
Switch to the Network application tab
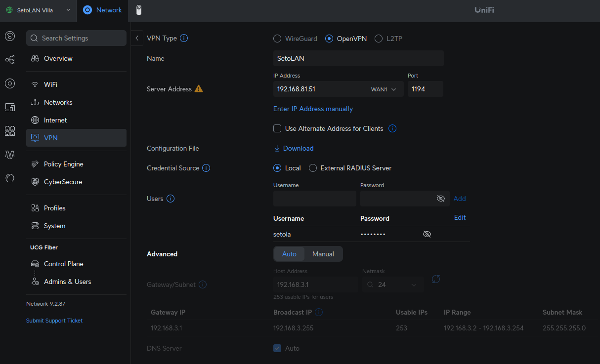pyautogui.click(x=102, y=10)
